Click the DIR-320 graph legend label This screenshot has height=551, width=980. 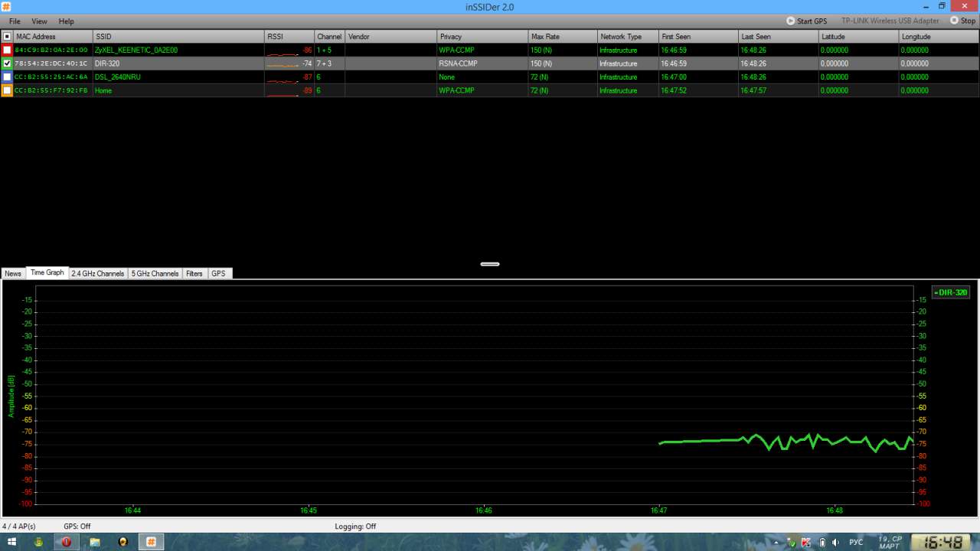pyautogui.click(x=951, y=292)
